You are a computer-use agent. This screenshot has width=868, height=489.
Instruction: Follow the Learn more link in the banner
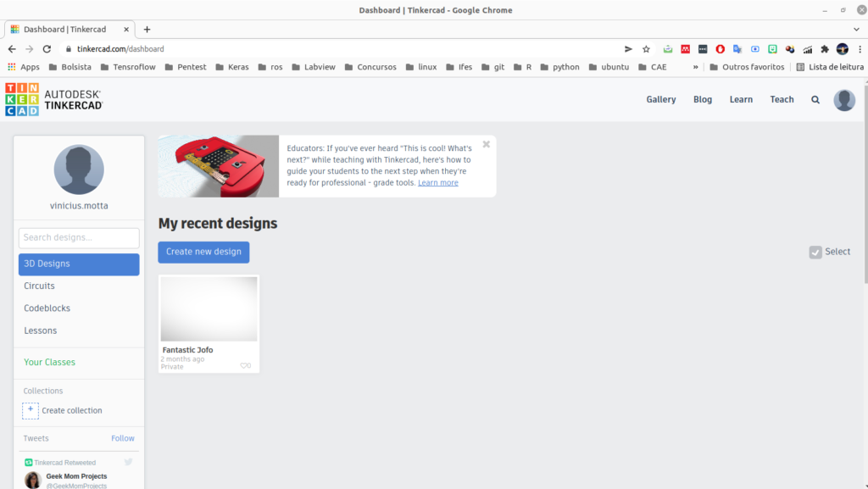[438, 182]
